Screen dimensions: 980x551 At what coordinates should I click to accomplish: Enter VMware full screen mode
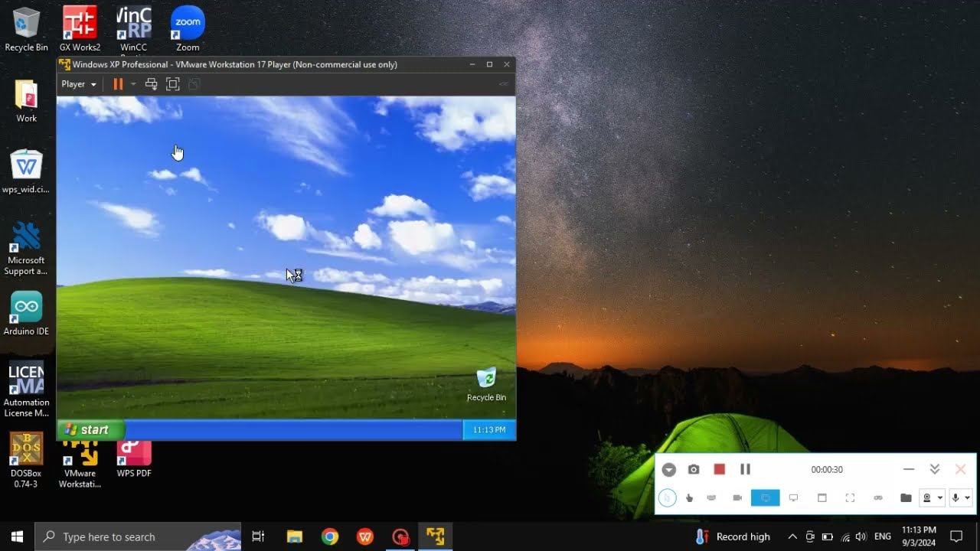pyautogui.click(x=173, y=84)
